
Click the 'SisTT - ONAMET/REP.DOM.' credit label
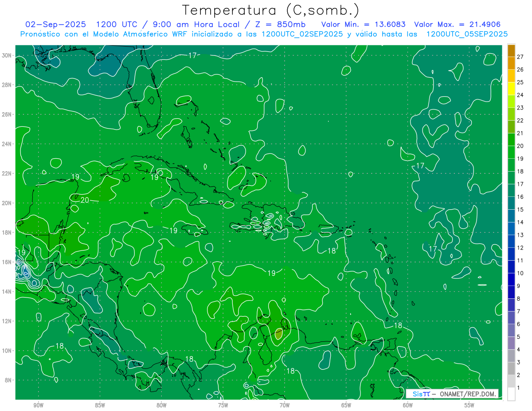pyautogui.click(x=452, y=394)
